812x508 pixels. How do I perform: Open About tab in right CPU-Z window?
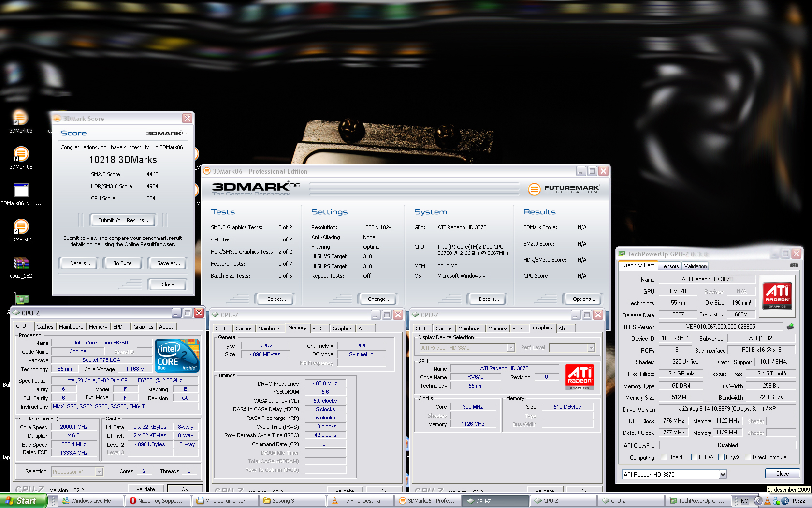point(565,329)
